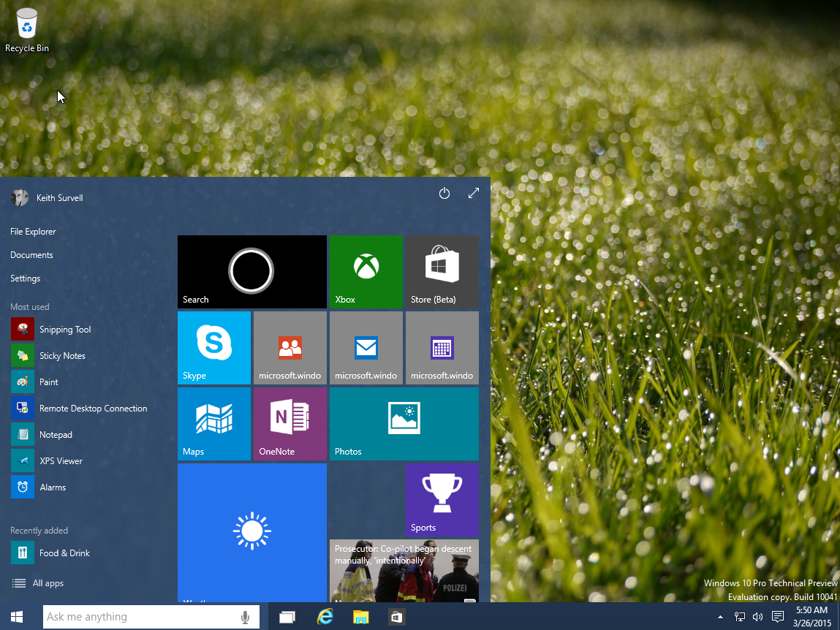Open Documents from Start menu
Image resolution: width=840 pixels, height=630 pixels.
(31, 255)
